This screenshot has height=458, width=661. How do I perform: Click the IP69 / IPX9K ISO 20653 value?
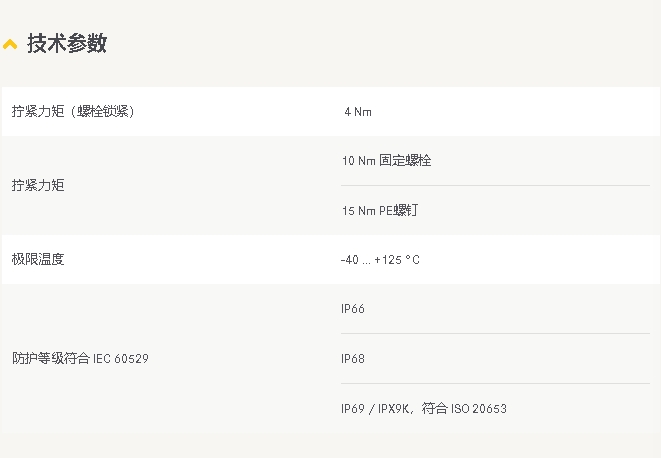(x=424, y=408)
